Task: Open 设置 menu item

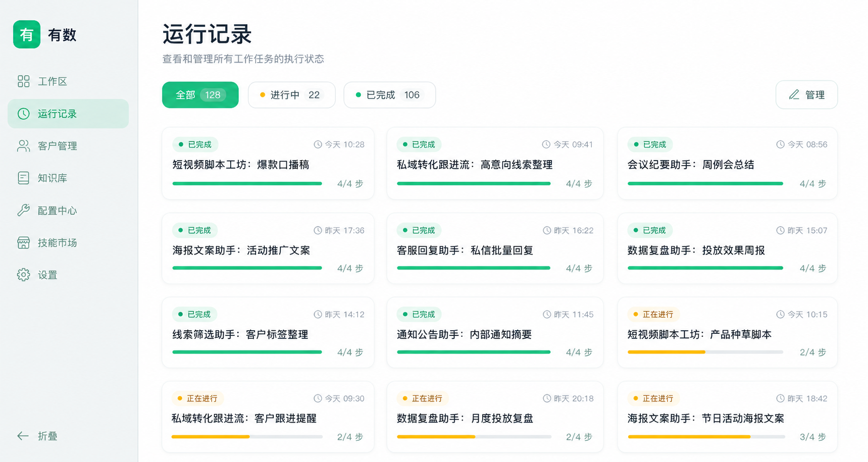Action: pos(68,275)
